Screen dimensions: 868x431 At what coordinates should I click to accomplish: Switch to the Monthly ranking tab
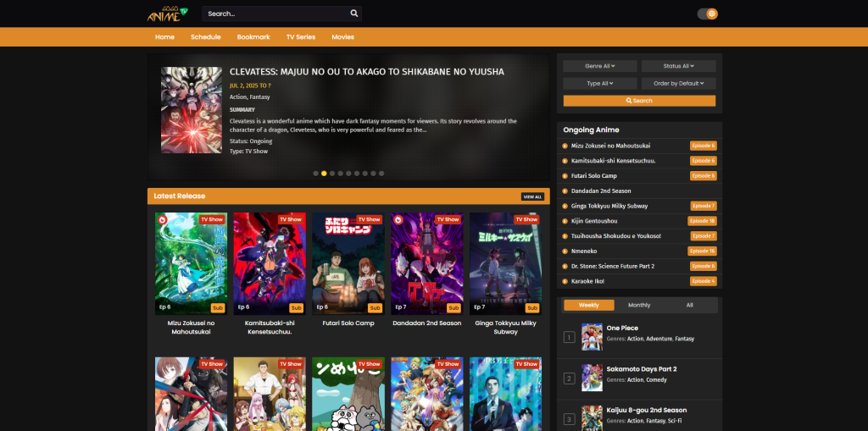point(639,305)
